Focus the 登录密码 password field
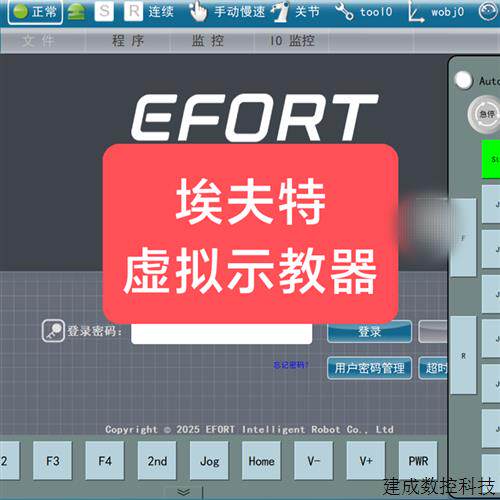500x500 pixels. pos(222,333)
